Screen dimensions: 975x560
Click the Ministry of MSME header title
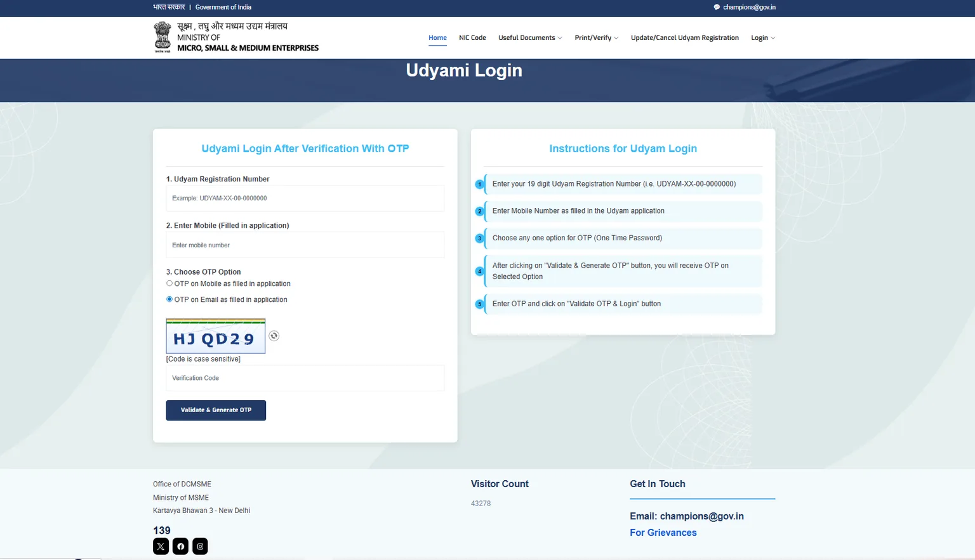coord(248,37)
